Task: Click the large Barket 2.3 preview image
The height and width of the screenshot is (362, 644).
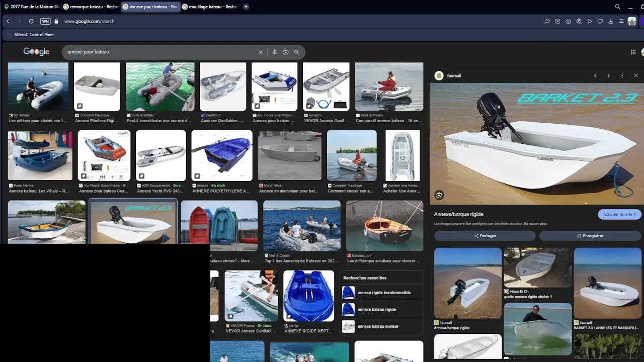Action: [537, 144]
